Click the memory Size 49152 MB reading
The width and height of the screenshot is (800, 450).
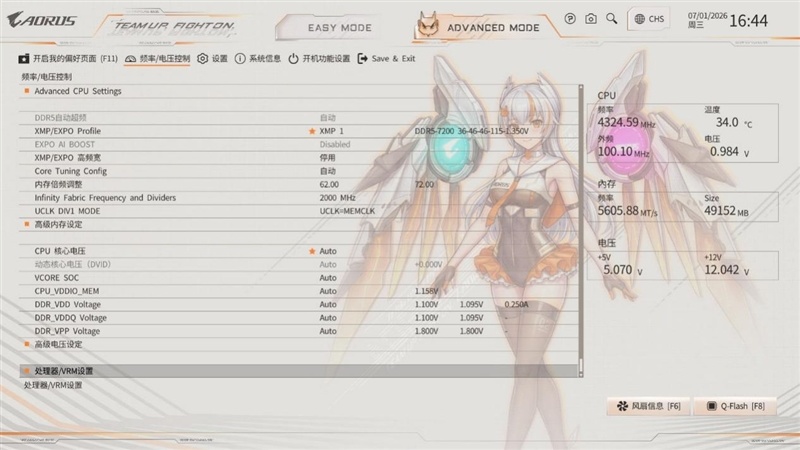726,211
